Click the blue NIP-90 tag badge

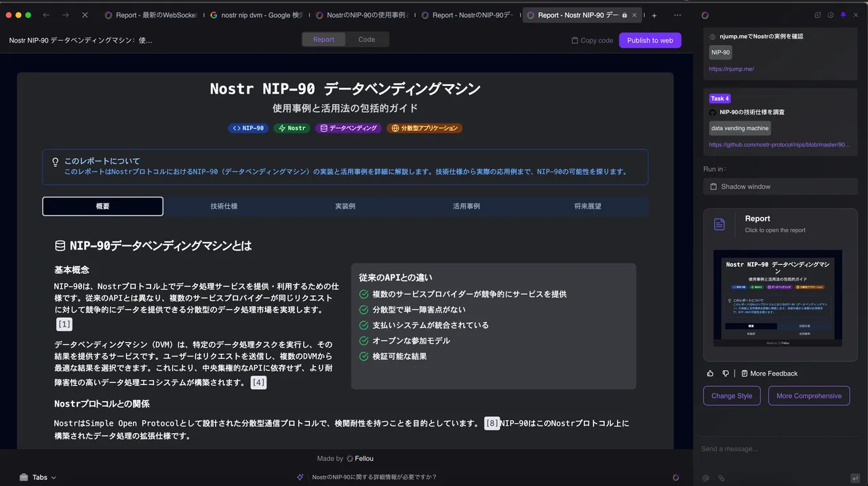[x=248, y=127]
